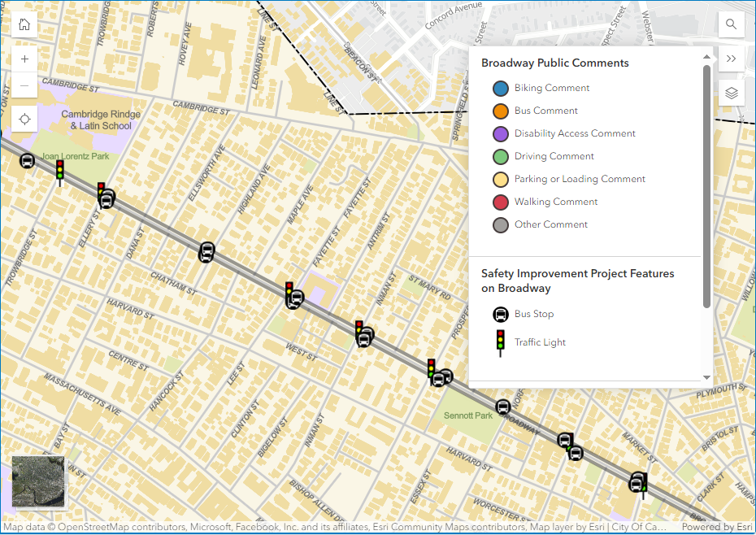Toggle the satellite basemap thumbnail
The width and height of the screenshot is (756, 535).
(39, 482)
